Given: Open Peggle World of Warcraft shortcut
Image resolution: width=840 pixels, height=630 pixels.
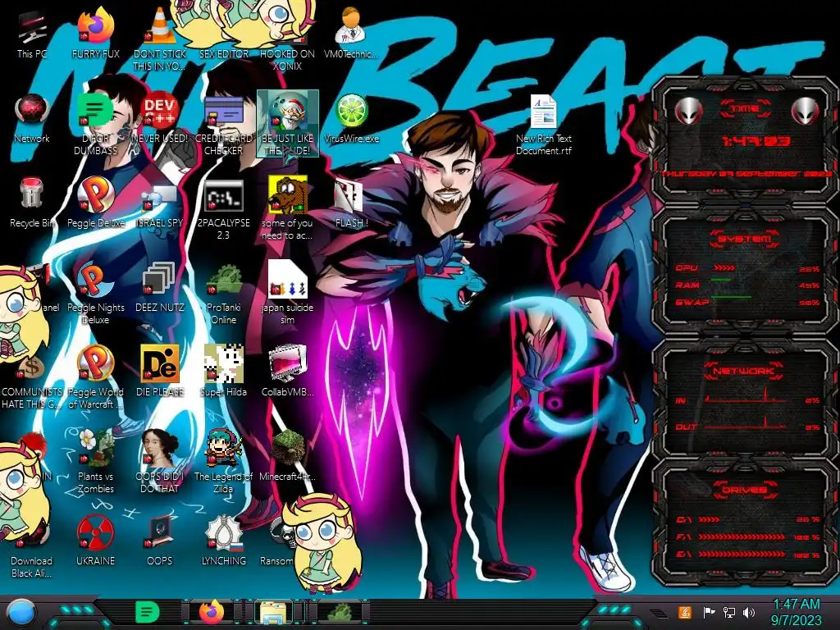Looking at the screenshot, I should point(95,377).
